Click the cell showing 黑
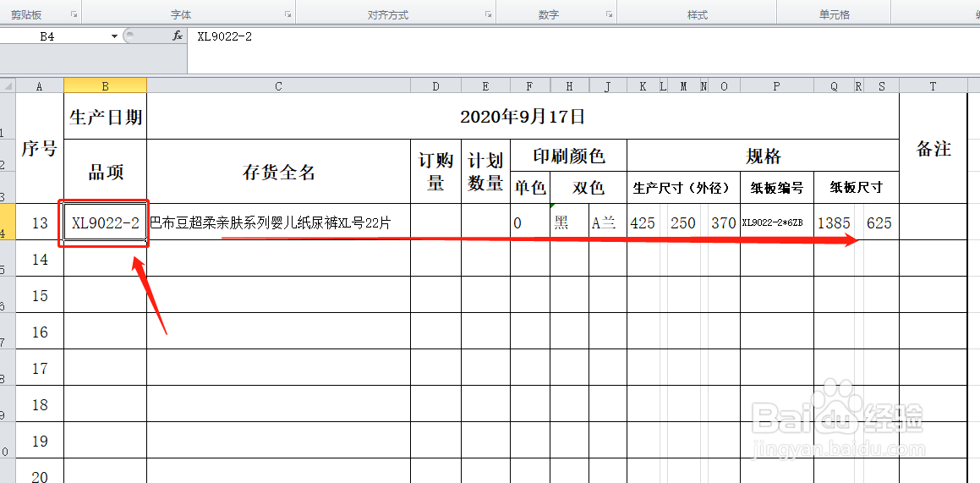 tap(569, 222)
